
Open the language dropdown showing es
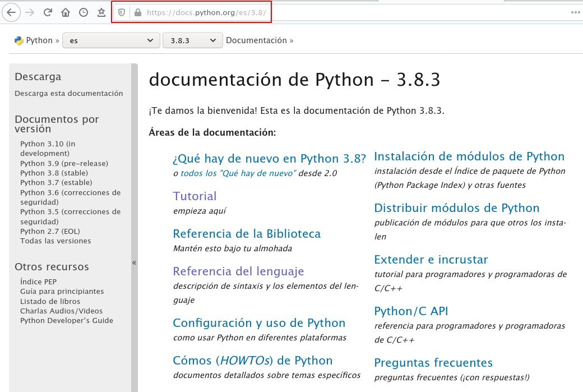(x=111, y=40)
